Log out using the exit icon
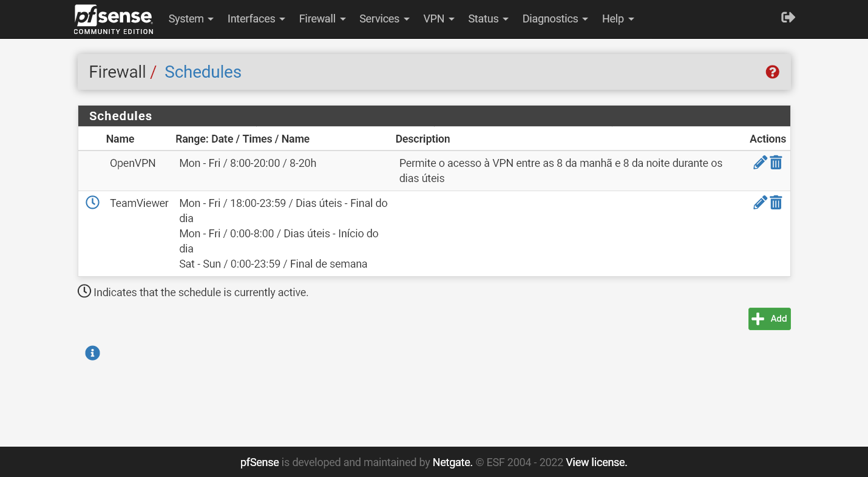Screen dimensions: 868x477 click(x=787, y=18)
